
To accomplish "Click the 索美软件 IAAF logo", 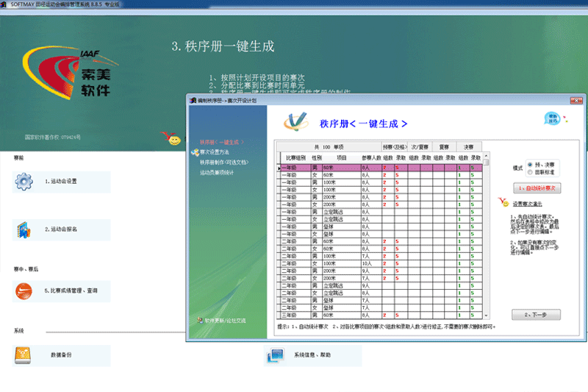I will [69, 72].
